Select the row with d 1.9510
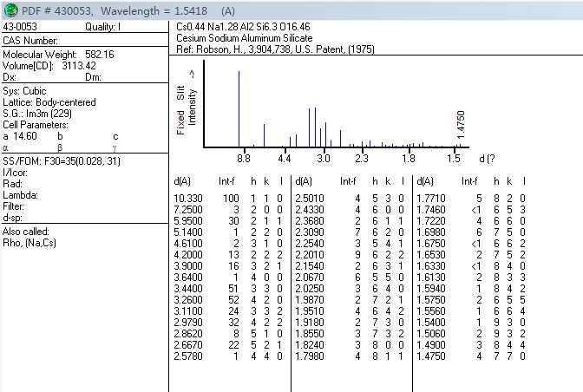 point(350,311)
